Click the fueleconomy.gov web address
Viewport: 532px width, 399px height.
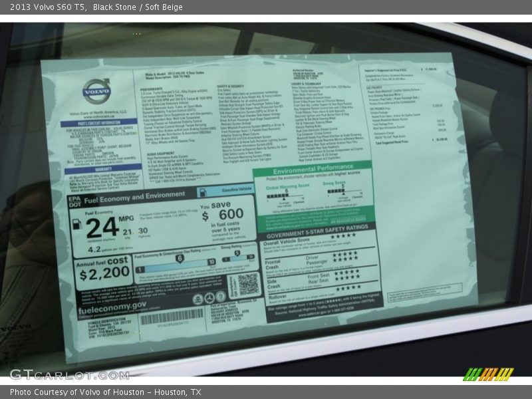pyautogui.click(x=112, y=308)
